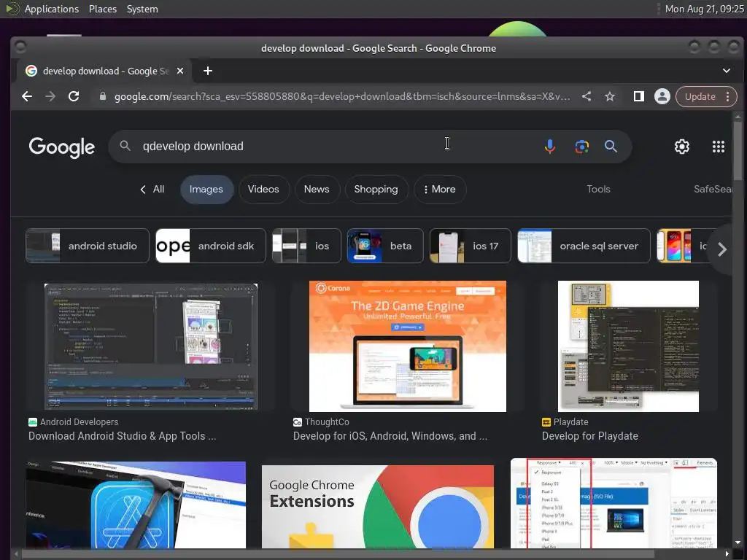Show more suggestion chips with right arrow
The width and height of the screenshot is (747, 560).
click(x=721, y=249)
